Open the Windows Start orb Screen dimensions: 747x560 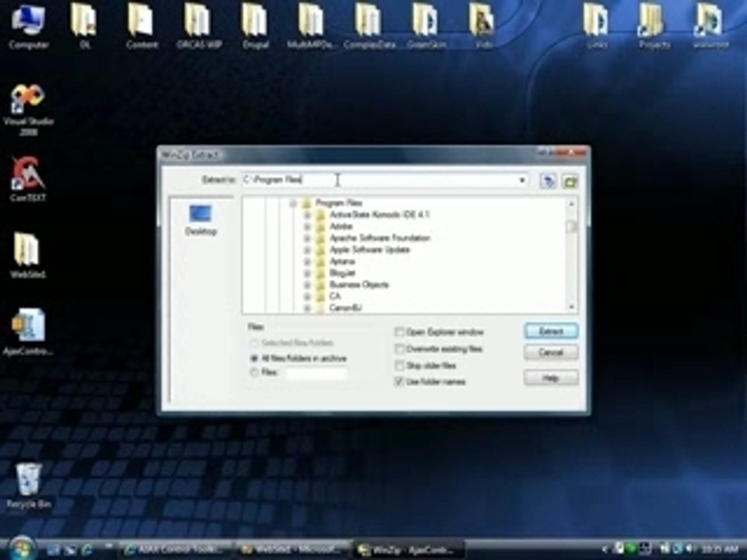[20, 548]
